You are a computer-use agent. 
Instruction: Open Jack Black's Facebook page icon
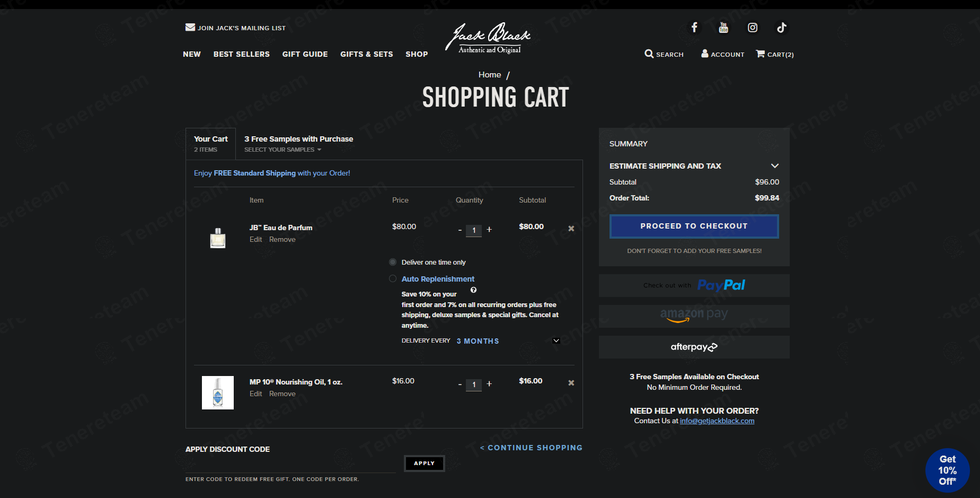[x=694, y=28]
